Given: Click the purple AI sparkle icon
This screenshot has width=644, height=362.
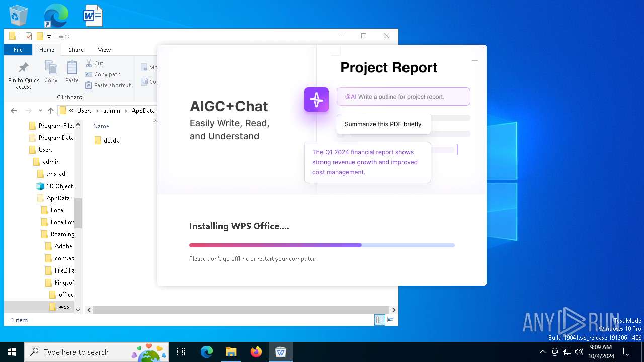Looking at the screenshot, I should click(316, 100).
